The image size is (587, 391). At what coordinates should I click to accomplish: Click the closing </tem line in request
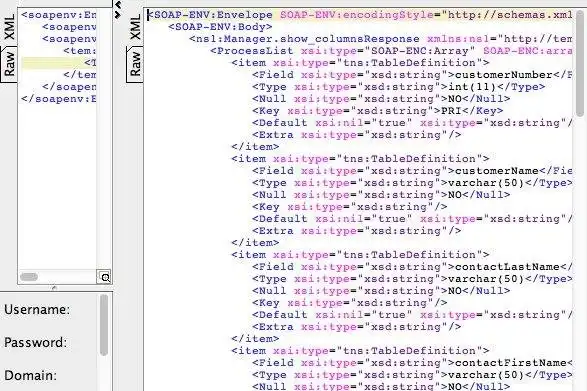pyautogui.click(x=80, y=75)
